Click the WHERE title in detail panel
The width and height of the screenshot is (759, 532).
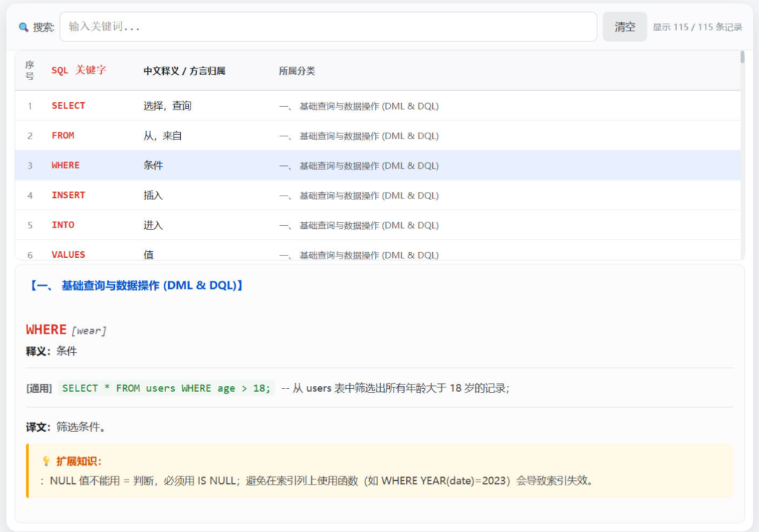click(46, 330)
